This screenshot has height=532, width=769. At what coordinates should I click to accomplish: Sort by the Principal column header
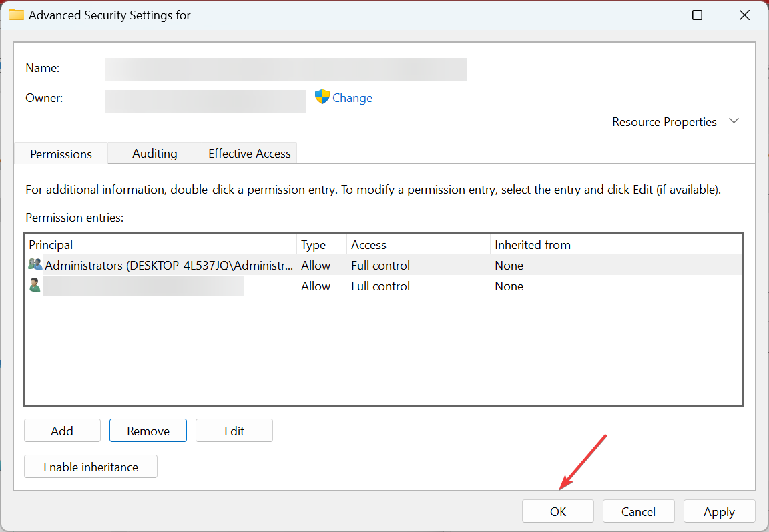(x=160, y=245)
